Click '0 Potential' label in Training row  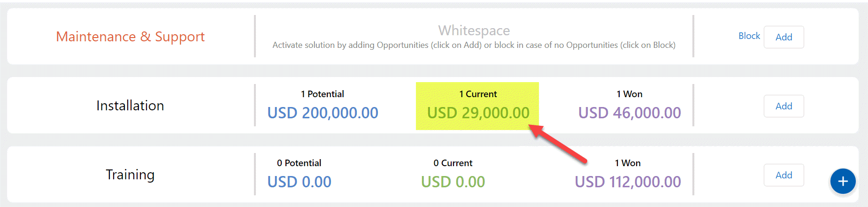pyautogui.click(x=299, y=163)
